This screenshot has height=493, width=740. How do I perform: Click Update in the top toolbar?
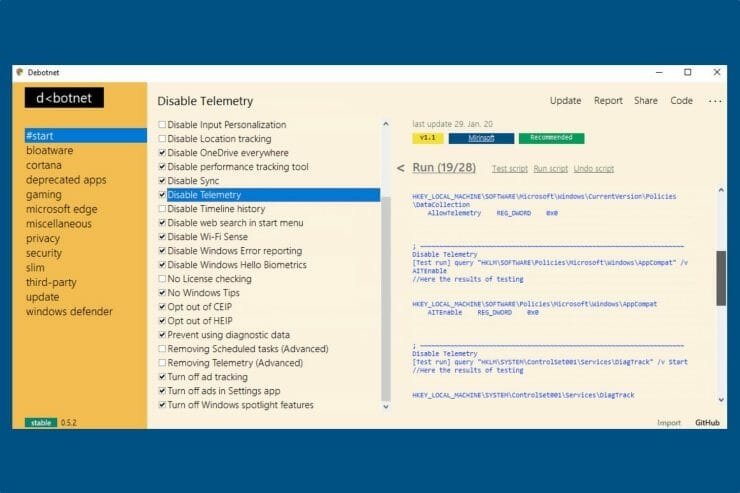coord(565,100)
